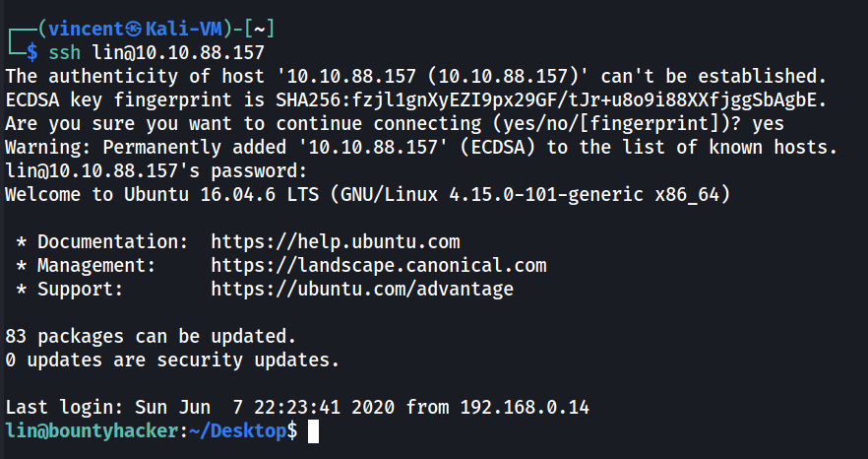Click the "0 updates are security updates" line
The image size is (868, 459).
click(x=172, y=360)
